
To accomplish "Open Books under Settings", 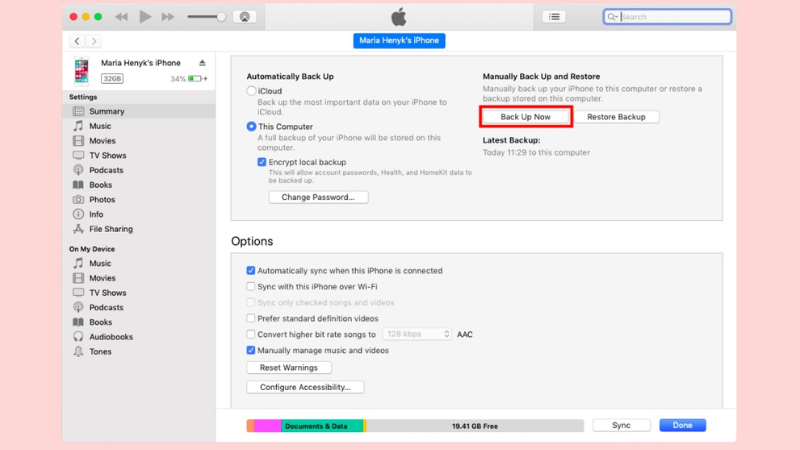I will [139, 185].
